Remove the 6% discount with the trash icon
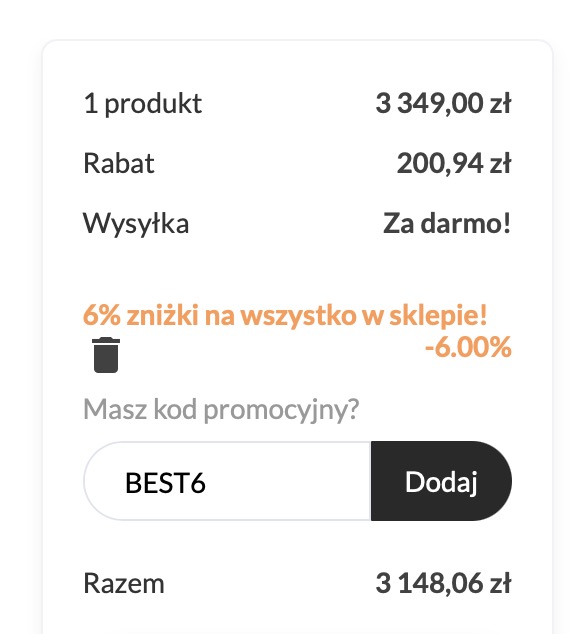The width and height of the screenshot is (588, 634). click(x=106, y=355)
